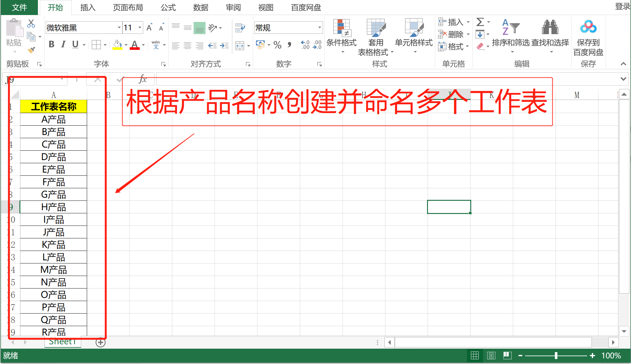Image resolution: width=631 pixels, height=364 pixels.
Task: Open the 文件 menu
Action: [x=19, y=8]
